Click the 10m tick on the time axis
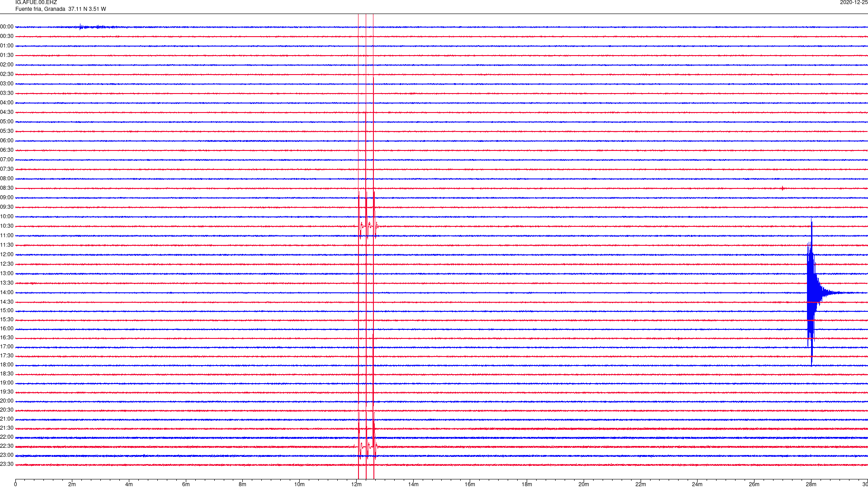868x488 pixels. pyautogui.click(x=299, y=485)
